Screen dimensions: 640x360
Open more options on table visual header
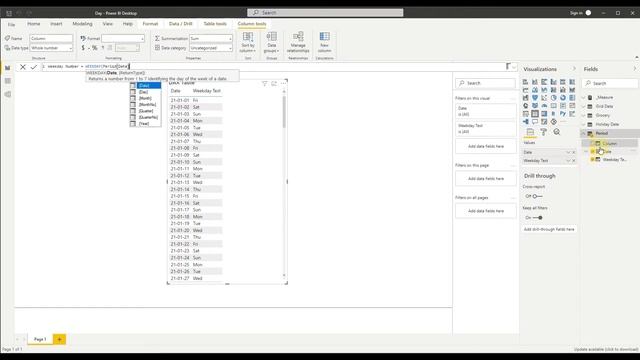point(283,83)
